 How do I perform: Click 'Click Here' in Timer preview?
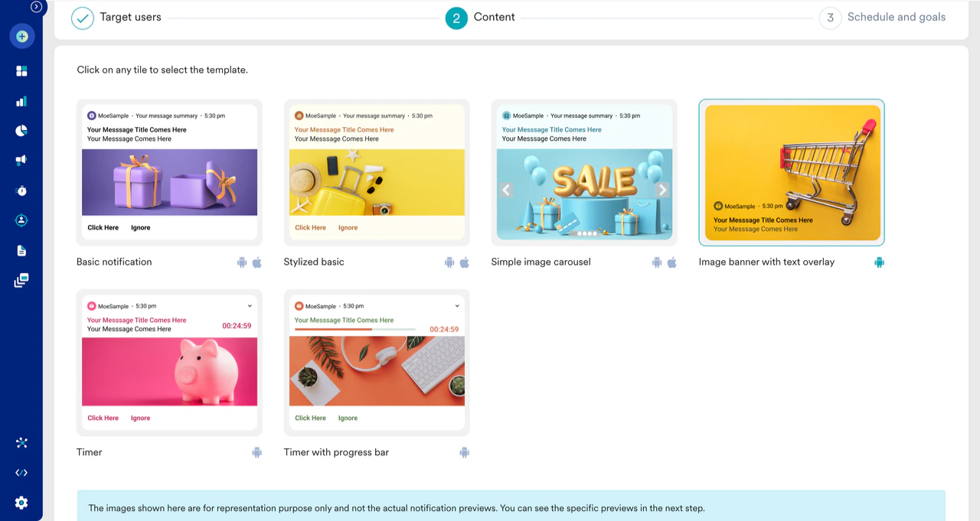pyautogui.click(x=103, y=418)
